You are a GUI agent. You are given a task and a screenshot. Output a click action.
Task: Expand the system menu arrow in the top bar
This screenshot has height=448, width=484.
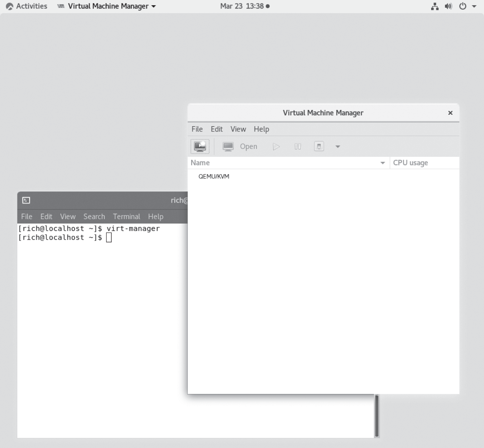pyautogui.click(x=474, y=6)
